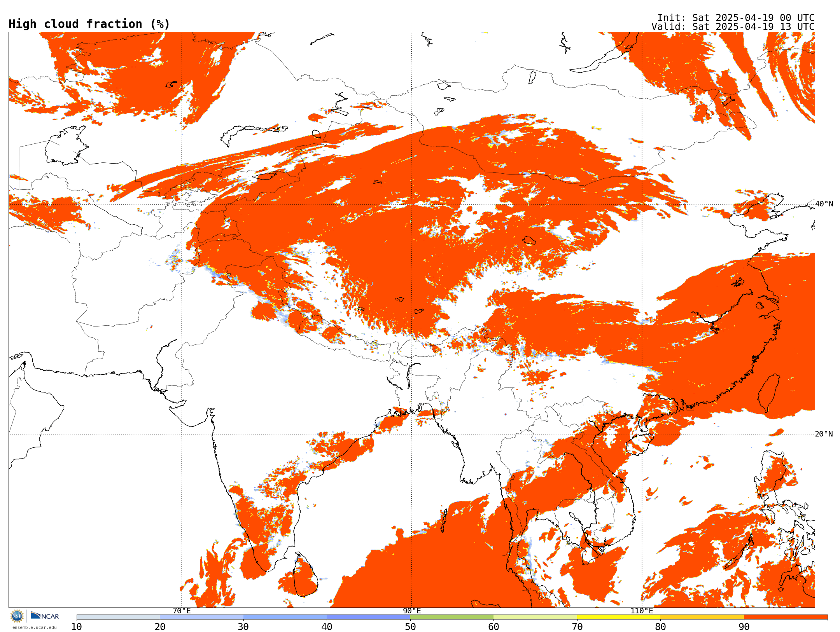Click the 80–90 amber colorbar segment
Viewport: 840px width, 632px height.
[x=702, y=617]
